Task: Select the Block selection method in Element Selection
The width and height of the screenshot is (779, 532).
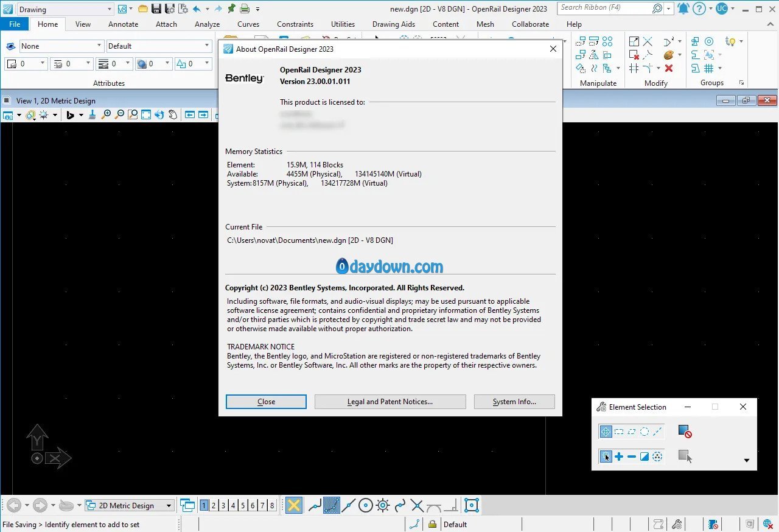Action: pos(619,432)
